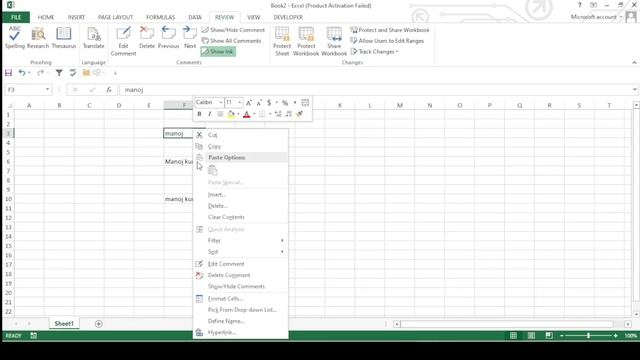The width and height of the screenshot is (640, 360).
Task: Select column A header
Action: (x=29, y=105)
